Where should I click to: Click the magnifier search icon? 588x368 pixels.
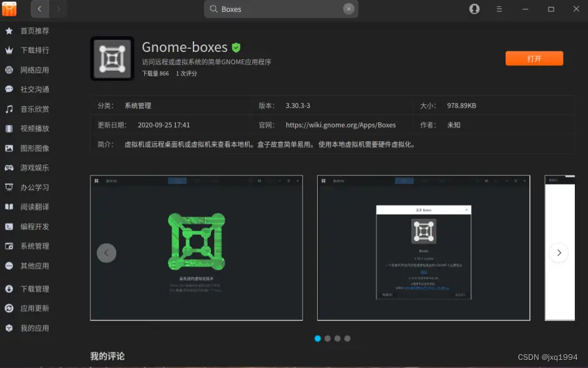[x=213, y=9]
